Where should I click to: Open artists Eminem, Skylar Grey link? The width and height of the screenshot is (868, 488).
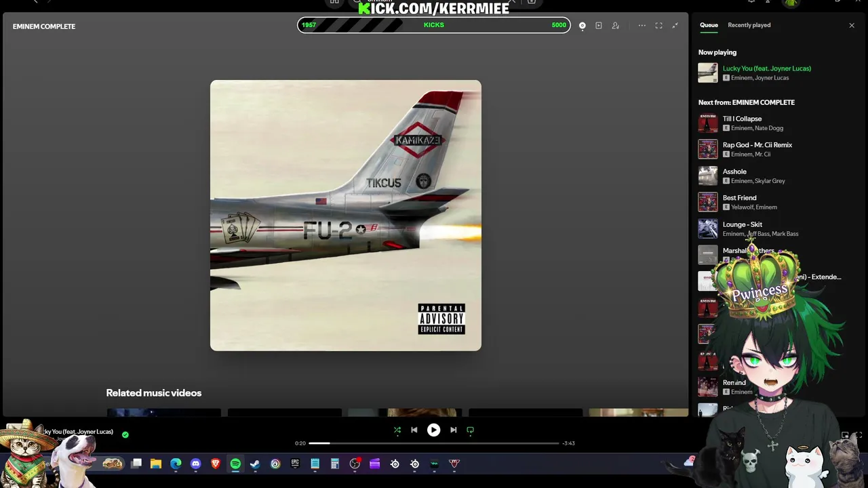click(758, 181)
